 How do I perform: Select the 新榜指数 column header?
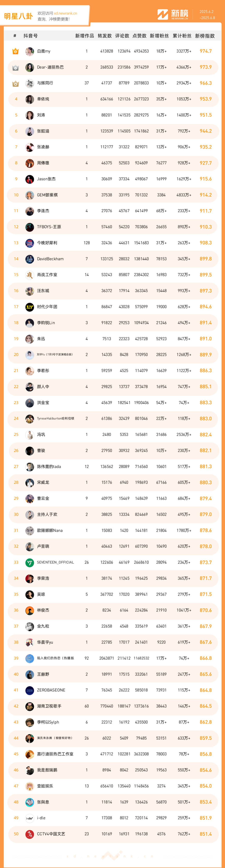[205, 36]
